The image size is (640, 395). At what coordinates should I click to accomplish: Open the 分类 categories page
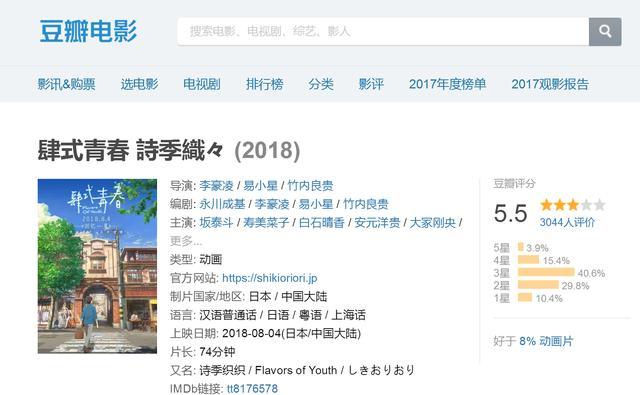pyautogui.click(x=321, y=84)
